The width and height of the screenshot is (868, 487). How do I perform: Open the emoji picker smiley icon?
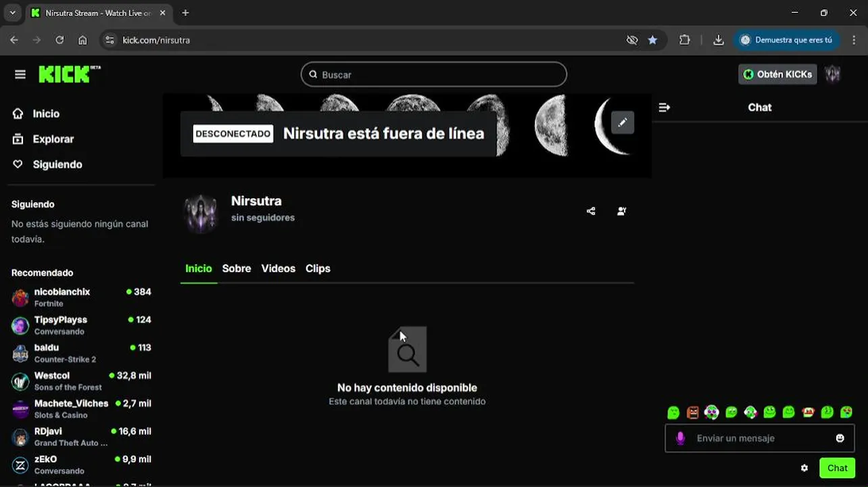tap(840, 438)
